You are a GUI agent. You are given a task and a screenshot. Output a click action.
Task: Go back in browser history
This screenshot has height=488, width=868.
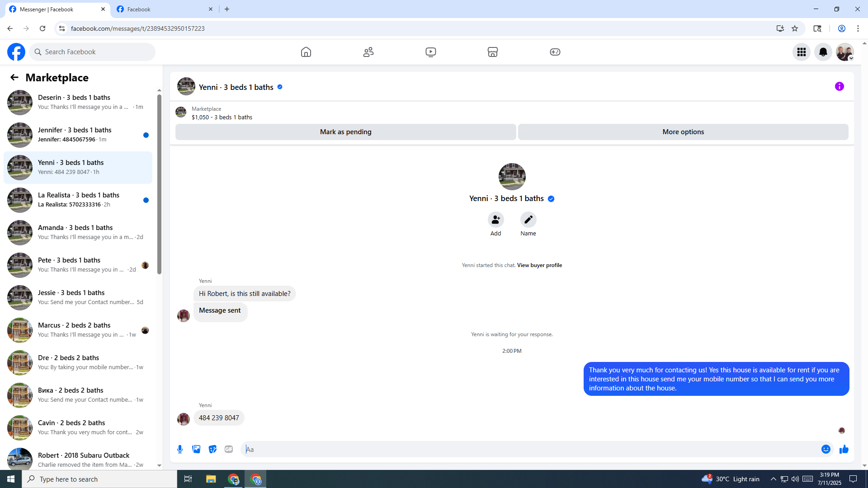click(10, 28)
